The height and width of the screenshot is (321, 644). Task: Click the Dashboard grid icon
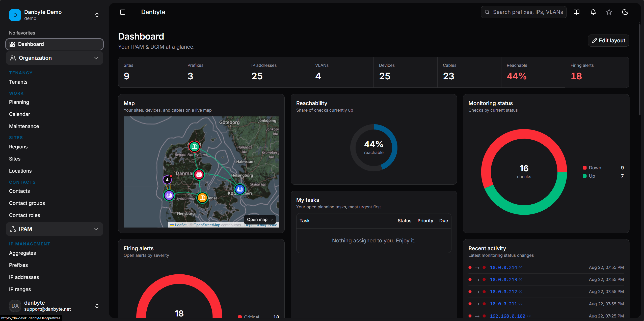[12, 44]
